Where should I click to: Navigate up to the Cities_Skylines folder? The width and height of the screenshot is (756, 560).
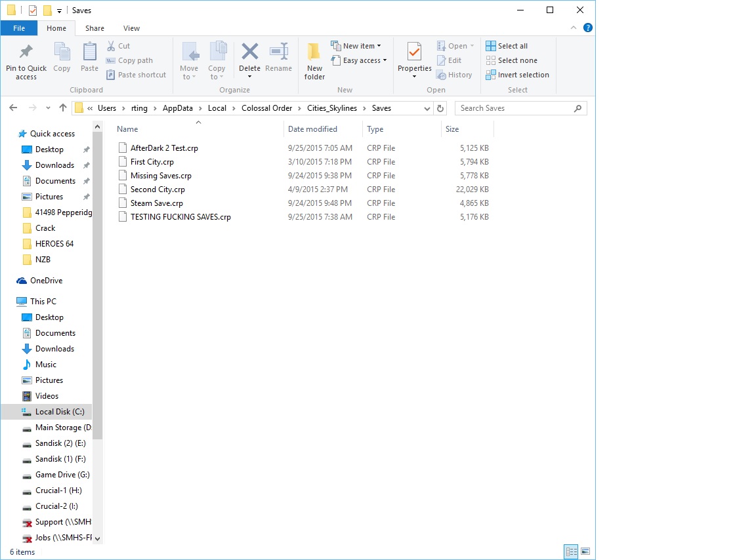point(62,108)
